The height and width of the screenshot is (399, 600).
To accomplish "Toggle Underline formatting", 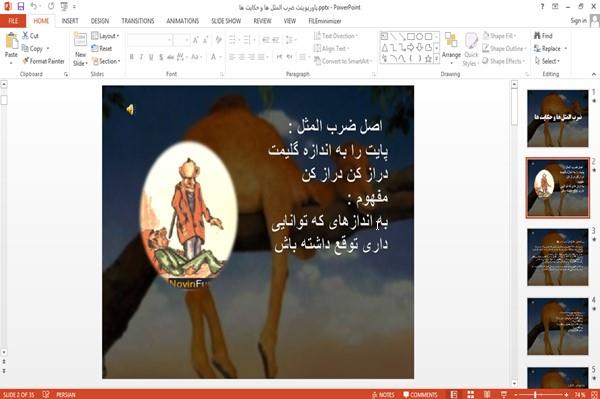I will 151,57.
